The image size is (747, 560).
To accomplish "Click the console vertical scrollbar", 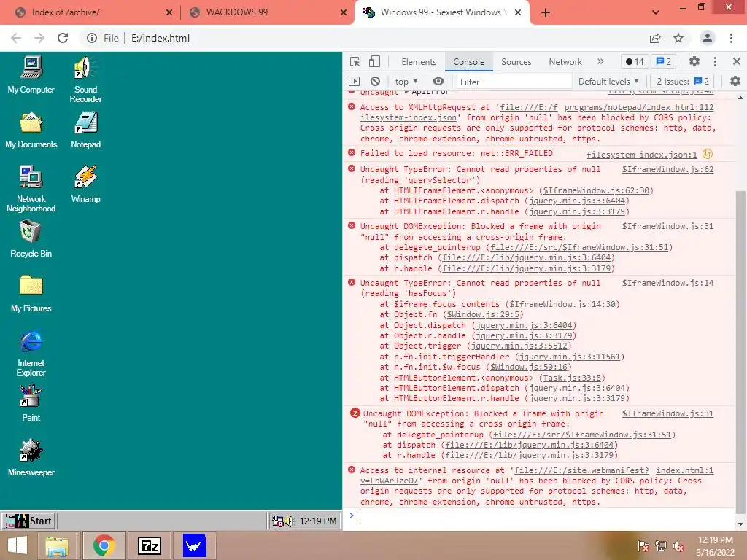I will (x=740, y=352).
